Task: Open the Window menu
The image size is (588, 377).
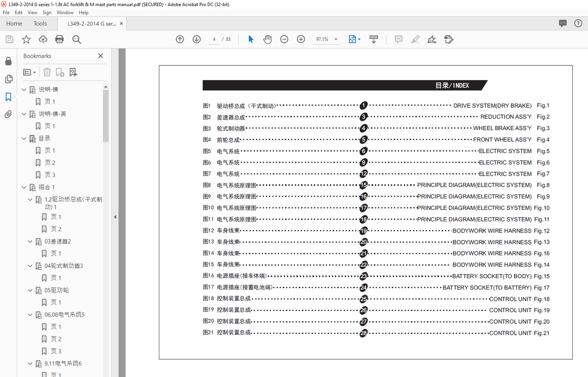Action: pos(65,13)
